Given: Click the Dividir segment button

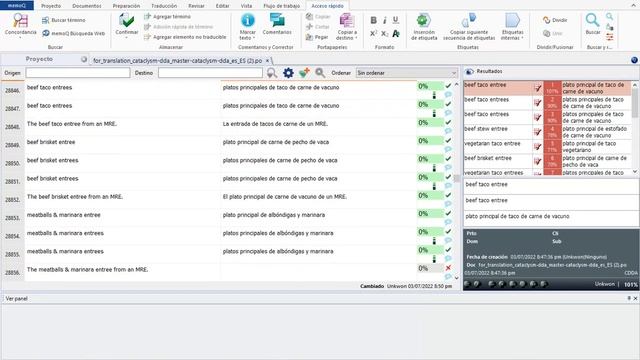Looking at the screenshot, I should (555, 20).
